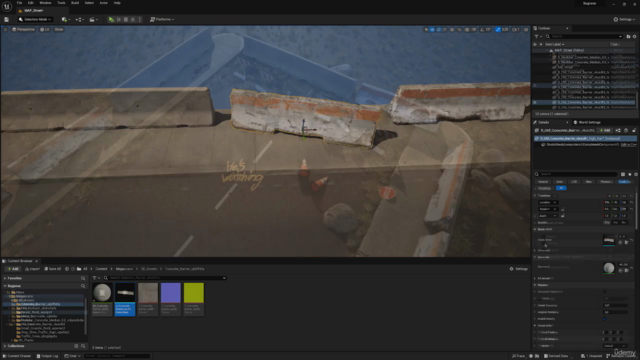Switch to the World Settings tab

587,122
